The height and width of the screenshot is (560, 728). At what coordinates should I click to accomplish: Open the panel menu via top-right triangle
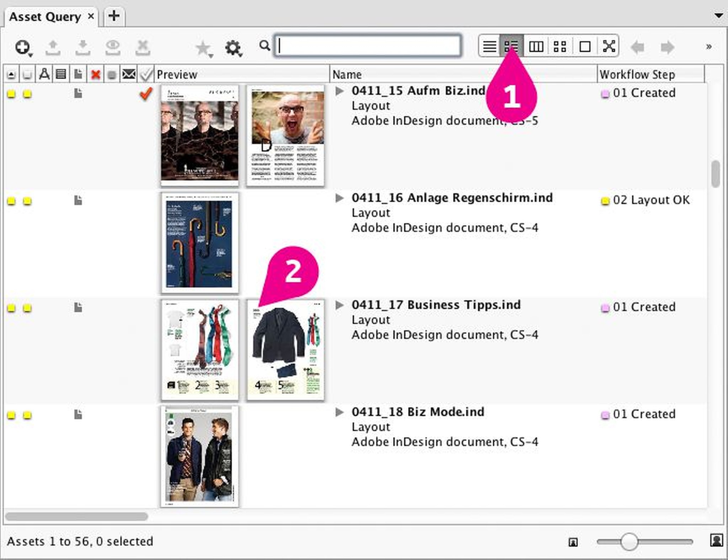pyautogui.click(x=719, y=15)
